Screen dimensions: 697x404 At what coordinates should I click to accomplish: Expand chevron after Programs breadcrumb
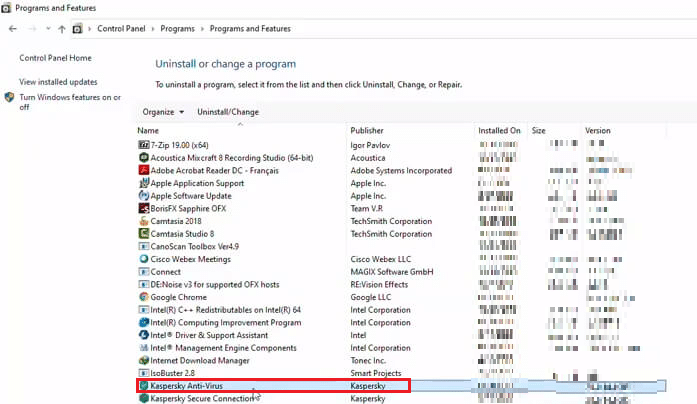(202, 29)
